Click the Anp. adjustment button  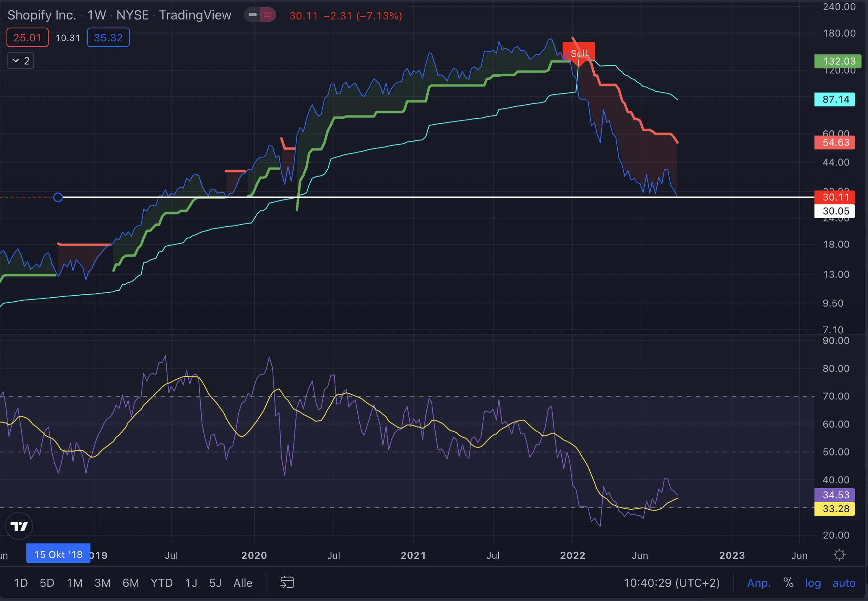pos(758,583)
